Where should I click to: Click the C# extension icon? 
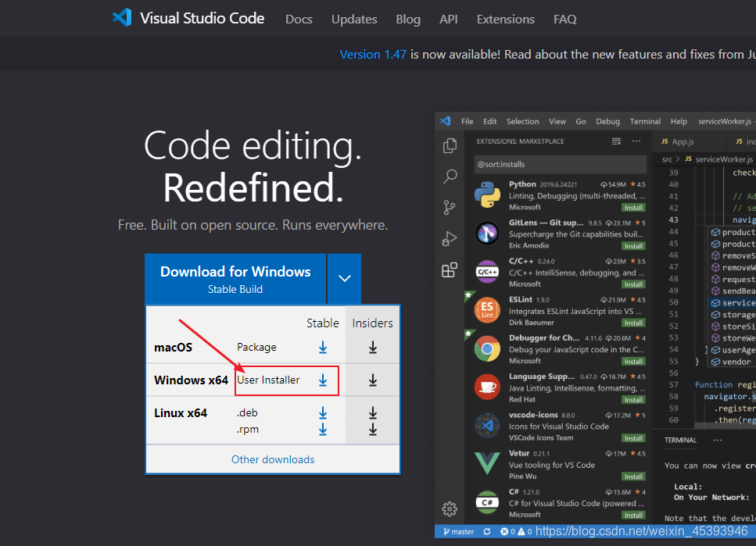click(487, 502)
